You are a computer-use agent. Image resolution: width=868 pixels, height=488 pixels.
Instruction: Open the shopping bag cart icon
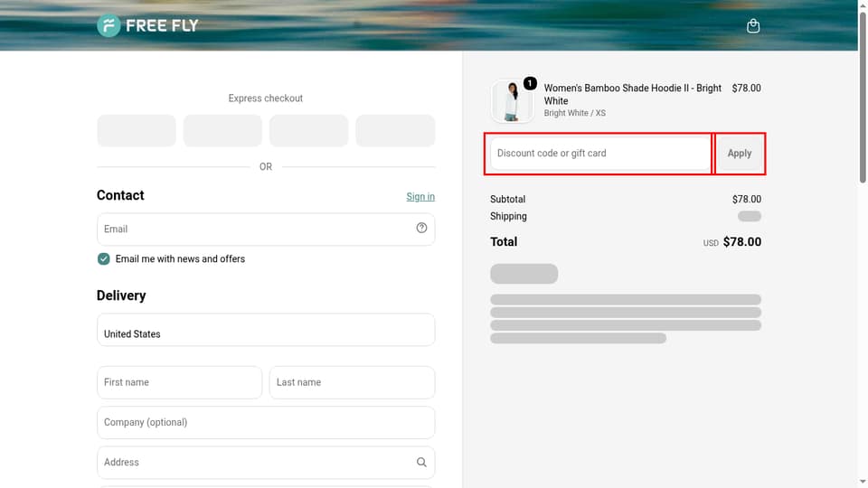pyautogui.click(x=753, y=25)
